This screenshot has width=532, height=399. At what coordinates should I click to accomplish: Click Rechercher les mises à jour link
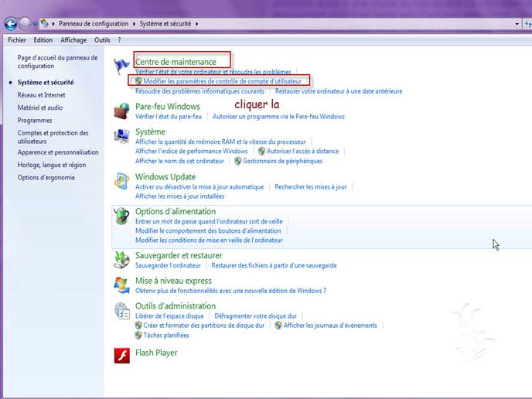point(311,186)
